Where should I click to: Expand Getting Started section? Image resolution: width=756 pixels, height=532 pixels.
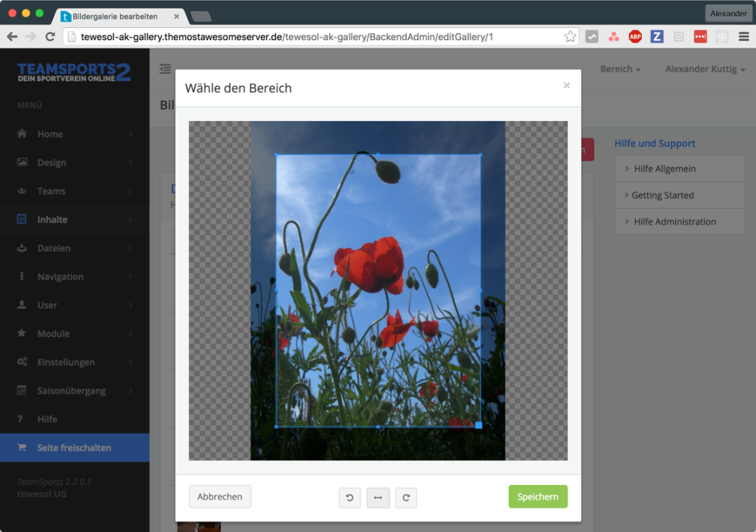coord(680,195)
